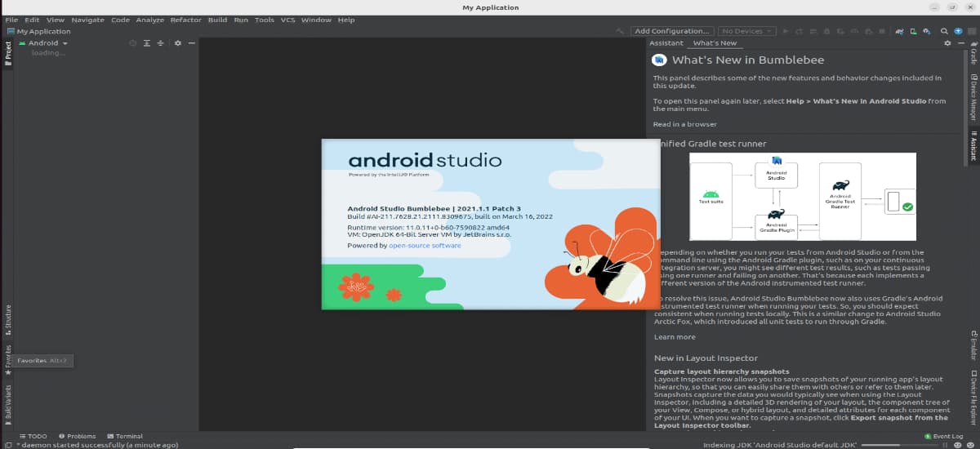
Task: Click Read in a browser link
Action: pyautogui.click(x=684, y=124)
